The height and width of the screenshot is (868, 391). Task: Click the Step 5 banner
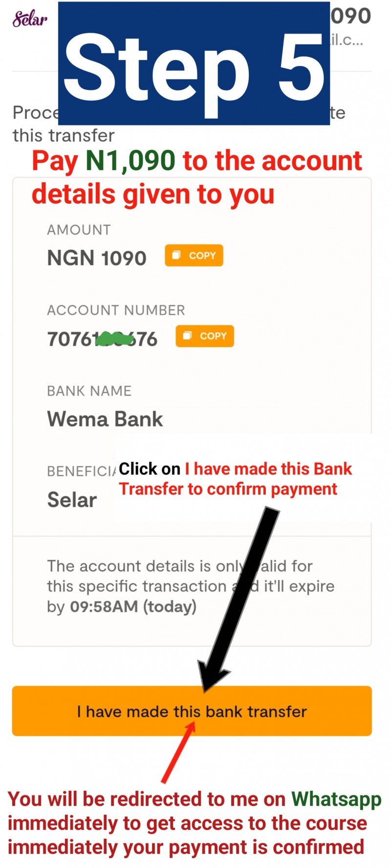(194, 63)
